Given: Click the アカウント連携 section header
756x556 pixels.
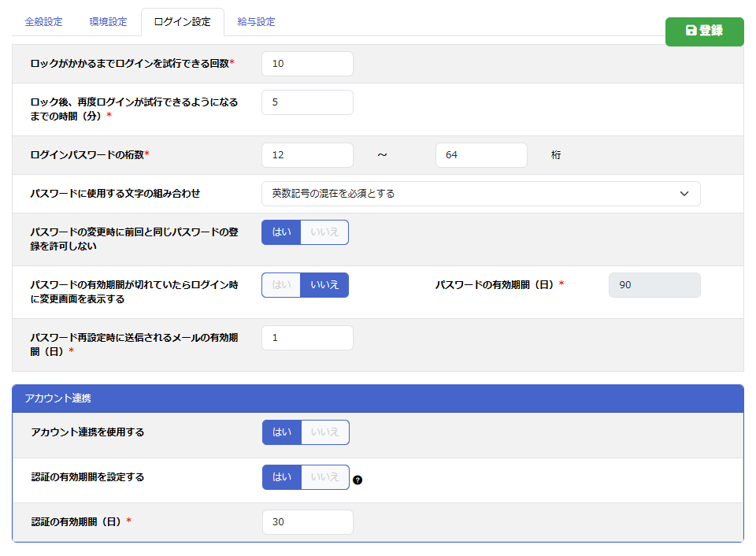Looking at the screenshot, I should pos(378,398).
